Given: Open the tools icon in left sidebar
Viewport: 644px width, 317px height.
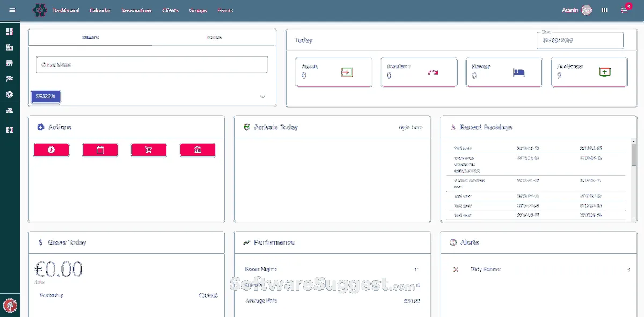Looking at the screenshot, I should [9, 79].
